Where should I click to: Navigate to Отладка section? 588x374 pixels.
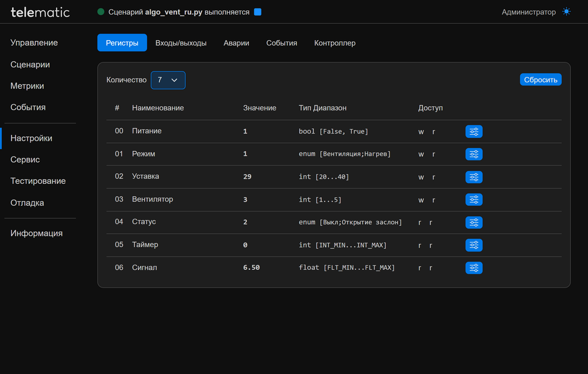(27, 203)
